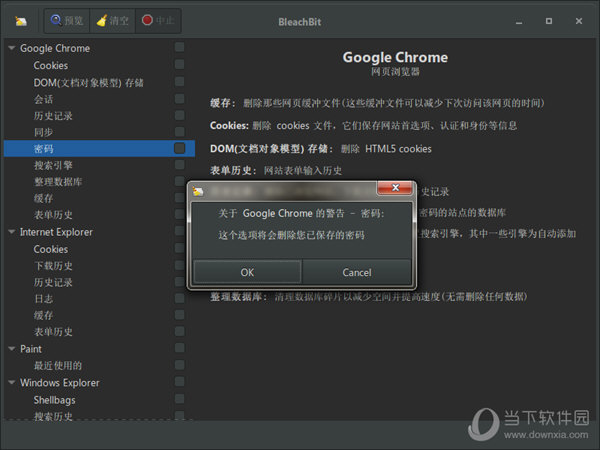Select Cookies under Google Chrome

click(x=51, y=65)
